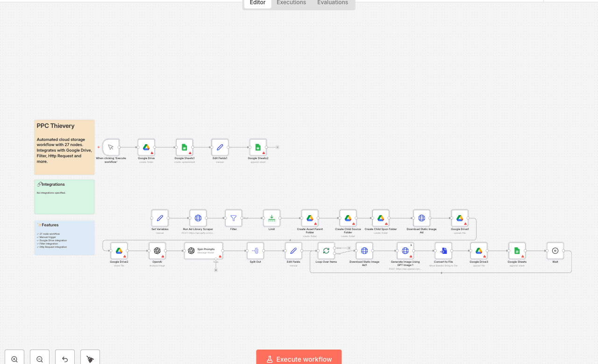Click the plus under Spin Prompts tools connector
Viewport: 598px width, 364px height.
216,270
